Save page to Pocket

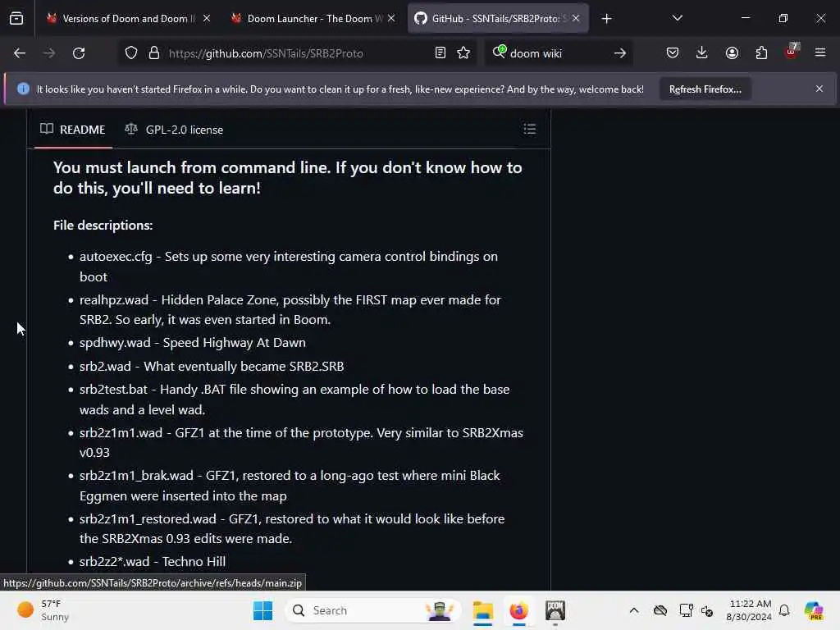pos(673,53)
